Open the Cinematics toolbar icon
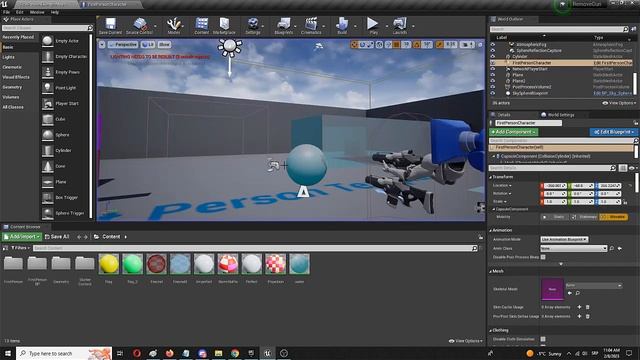 pos(311,24)
